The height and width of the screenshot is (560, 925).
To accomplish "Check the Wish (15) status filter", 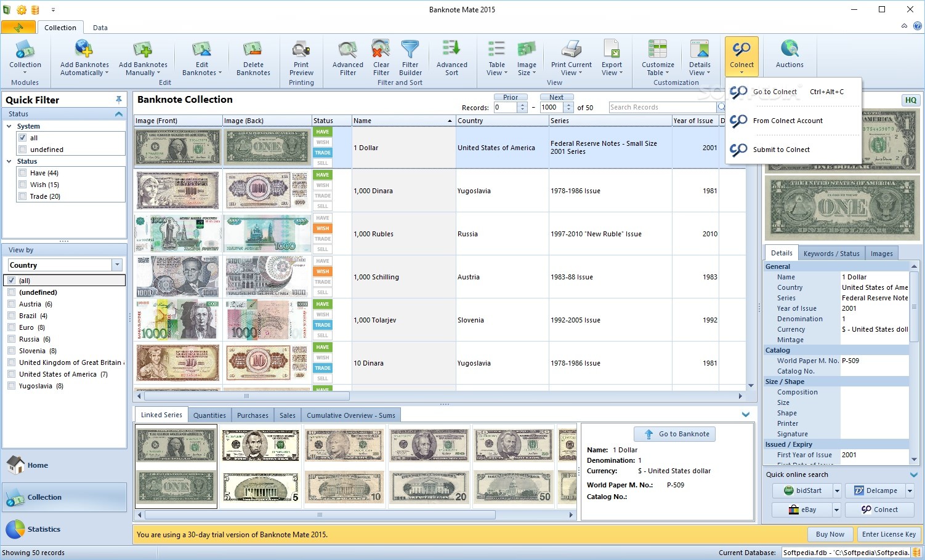I will (x=23, y=185).
